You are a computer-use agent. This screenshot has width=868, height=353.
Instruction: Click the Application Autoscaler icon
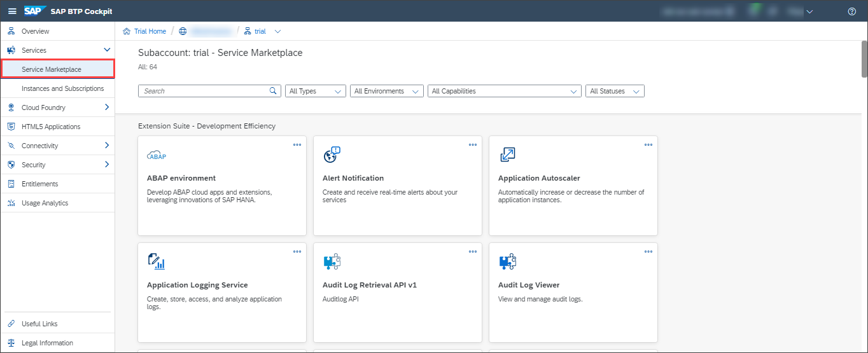507,155
